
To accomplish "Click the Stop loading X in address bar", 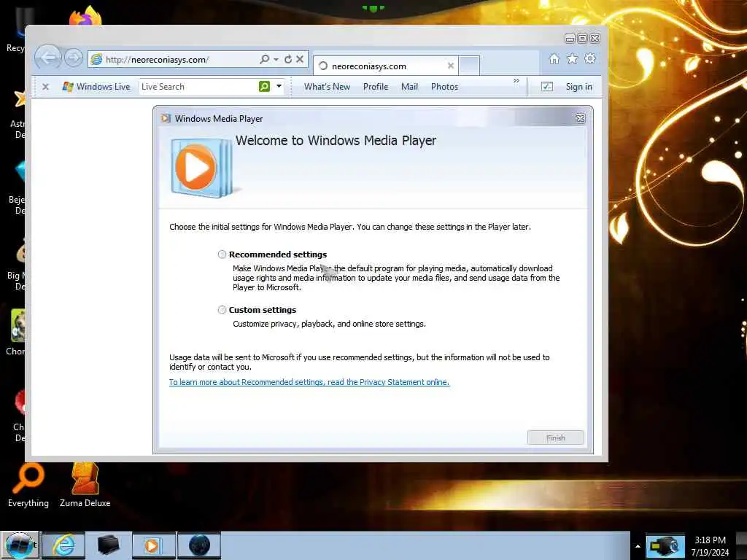I will coord(300,59).
